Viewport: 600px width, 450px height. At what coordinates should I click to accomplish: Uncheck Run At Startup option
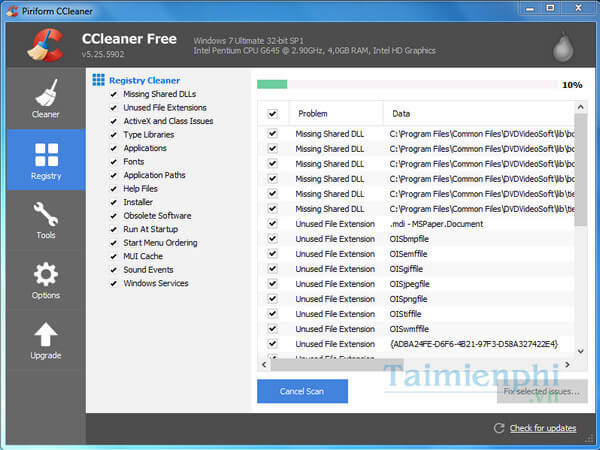113,229
